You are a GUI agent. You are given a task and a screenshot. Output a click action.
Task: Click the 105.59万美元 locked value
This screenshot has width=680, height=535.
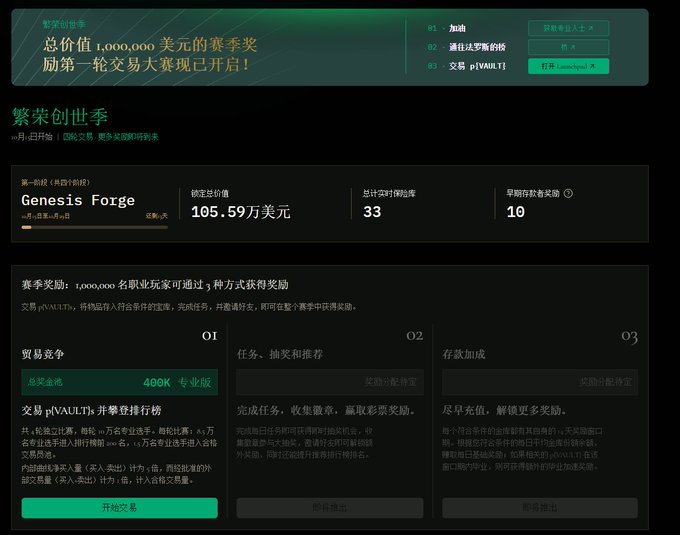pos(241,212)
